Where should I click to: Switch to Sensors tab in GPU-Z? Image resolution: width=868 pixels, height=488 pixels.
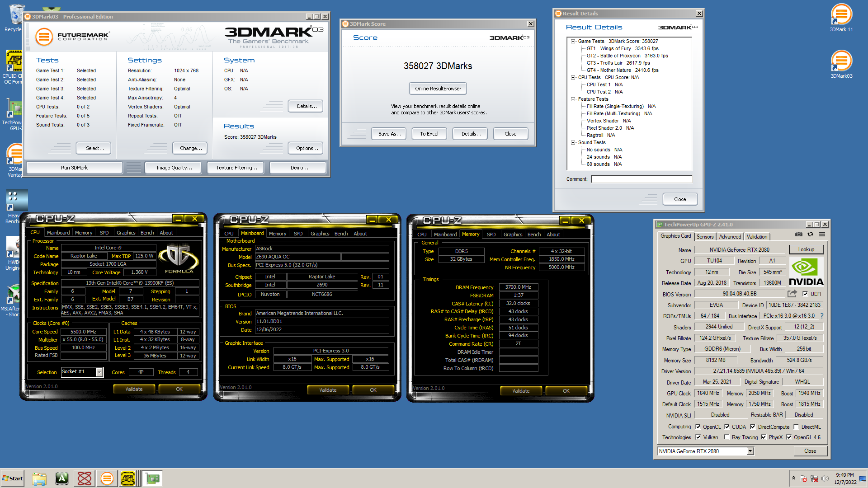(705, 237)
